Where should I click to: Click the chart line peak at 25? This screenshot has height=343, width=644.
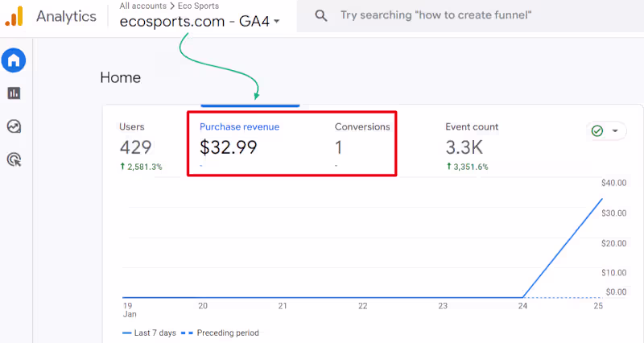(601, 199)
